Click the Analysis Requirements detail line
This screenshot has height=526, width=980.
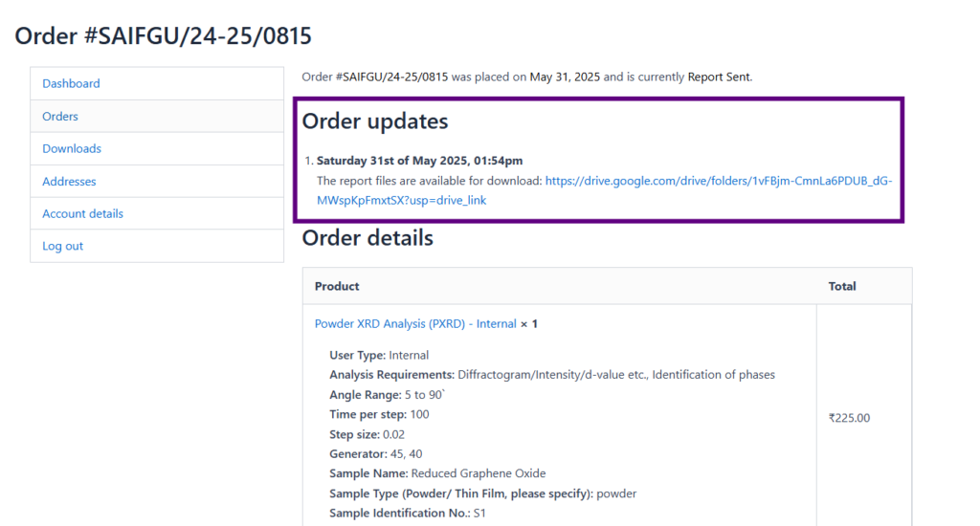pos(552,375)
